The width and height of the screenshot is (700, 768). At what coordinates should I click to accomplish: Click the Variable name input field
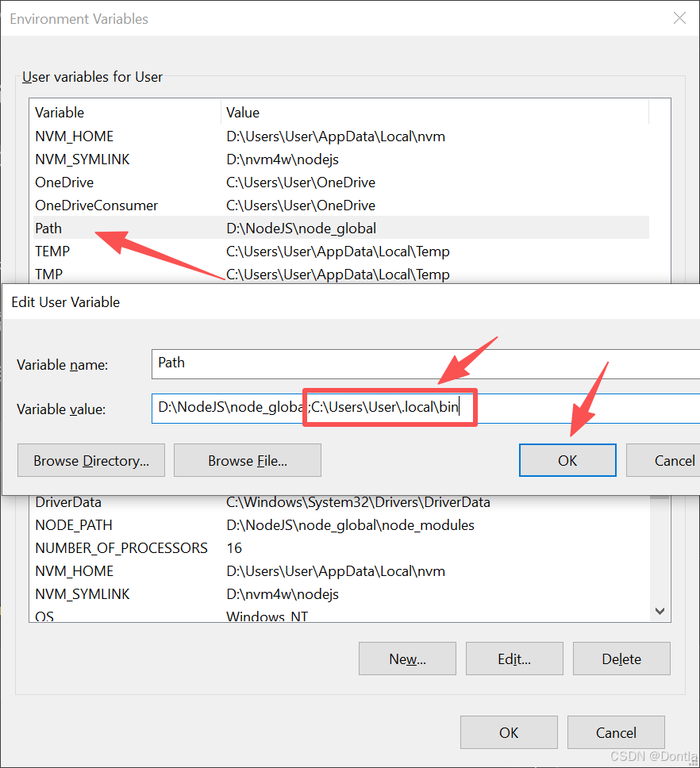coord(425,364)
